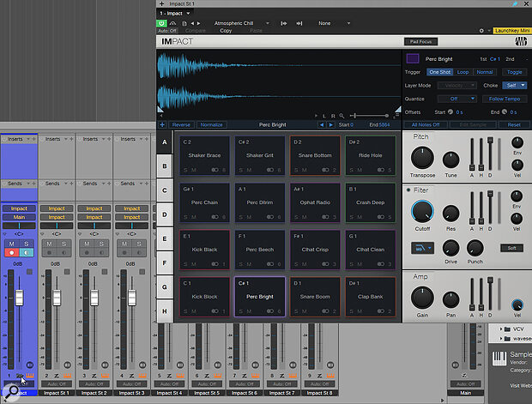This screenshot has height=404, width=532.
Task: Select pad bank B tab
Action: tap(164, 165)
